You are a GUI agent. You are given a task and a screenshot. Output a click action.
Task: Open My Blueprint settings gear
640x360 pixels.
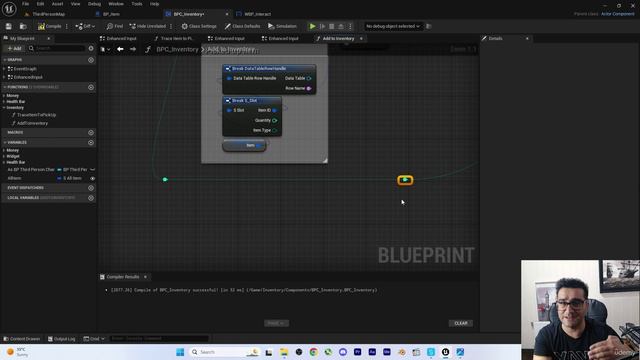click(x=91, y=48)
